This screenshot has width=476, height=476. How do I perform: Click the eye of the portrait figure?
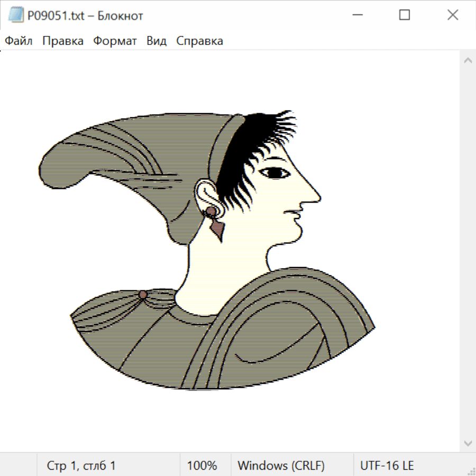(275, 172)
